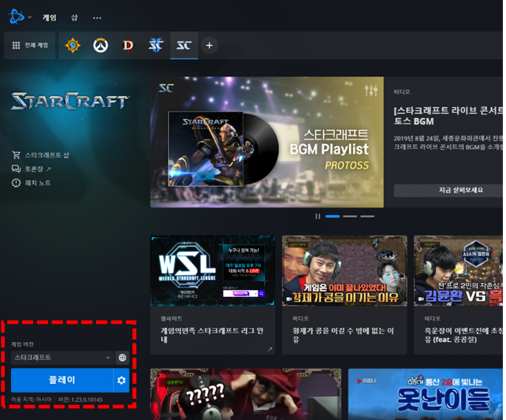The height and width of the screenshot is (420, 506).
Task: Click the 이용 지역: 아시아 text
Action: point(32,400)
